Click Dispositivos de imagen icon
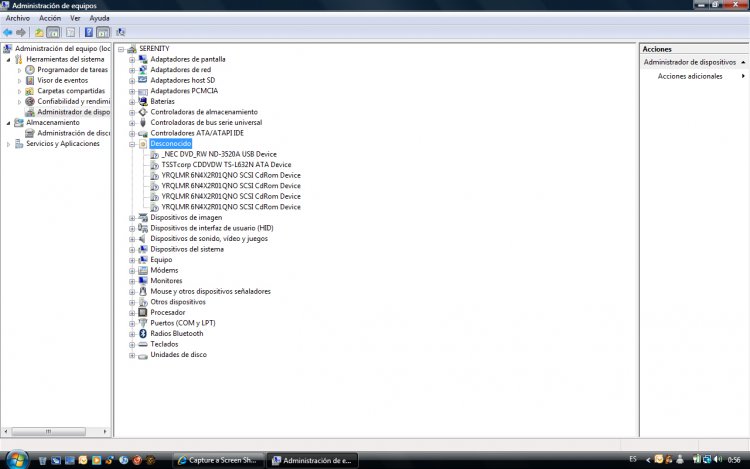Image resolution: width=750 pixels, height=469 pixels. pyautogui.click(x=143, y=218)
